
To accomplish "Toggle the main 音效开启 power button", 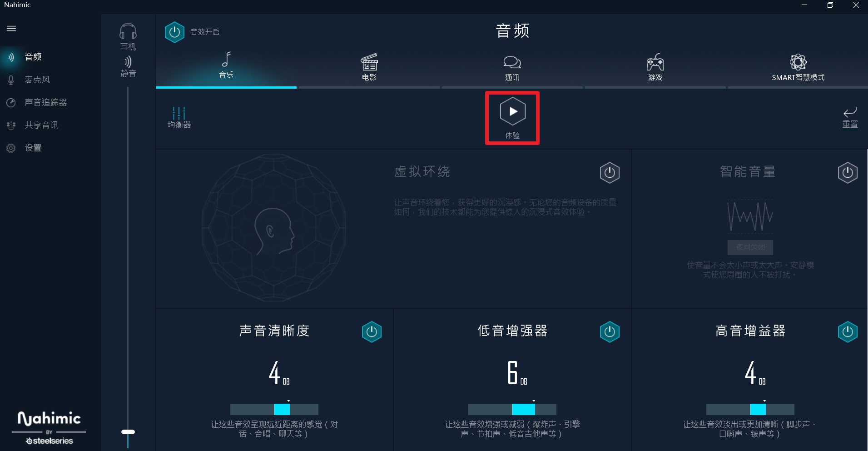I will tap(174, 32).
